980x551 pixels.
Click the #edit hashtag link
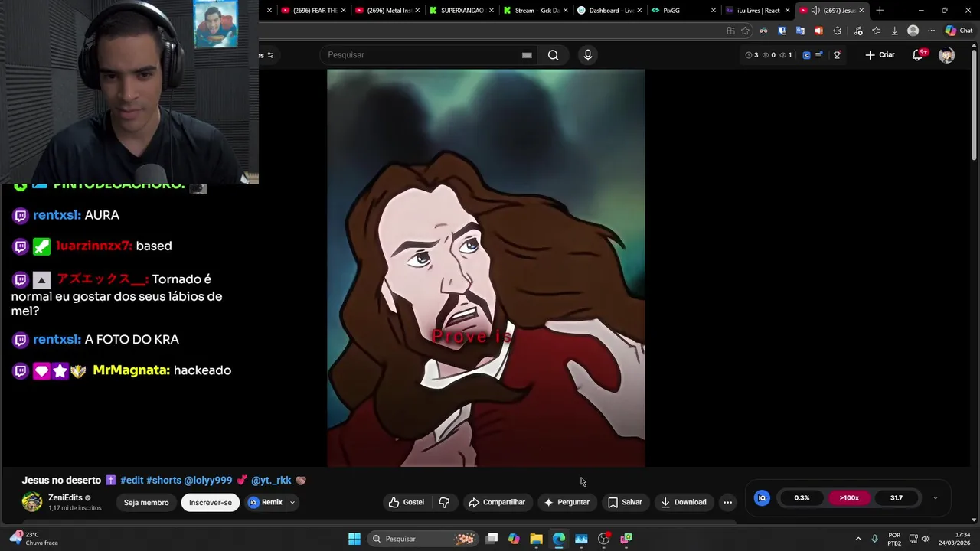point(132,480)
